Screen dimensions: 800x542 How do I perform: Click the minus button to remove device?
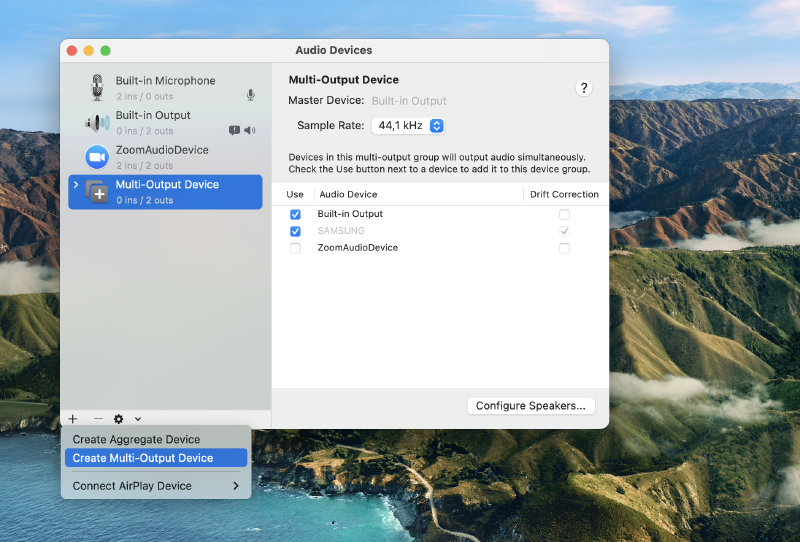click(x=98, y=419)
